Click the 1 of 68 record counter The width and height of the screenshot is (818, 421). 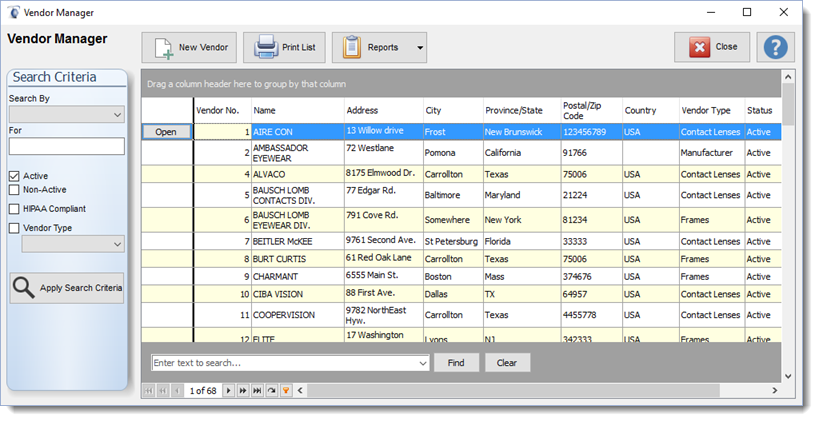pyautogui.click(x=203, y=391)
